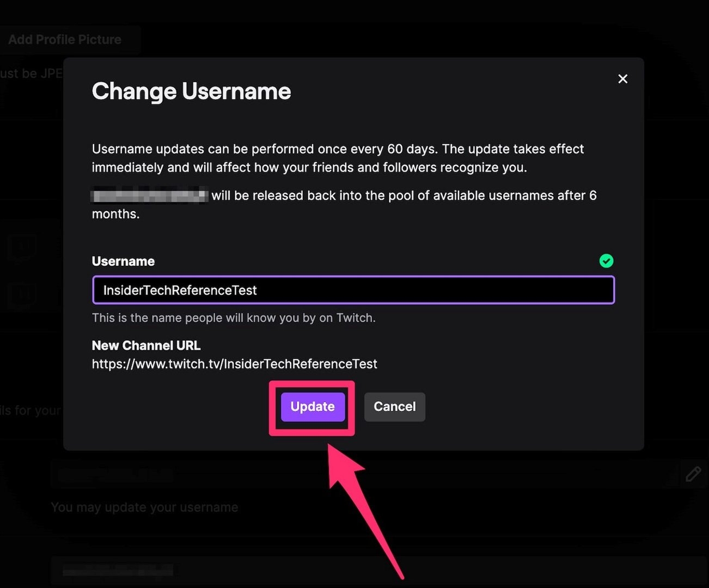Click the 60 days update notice paragraph
Viewport: 709px width, 588px height.
pos(338,158)
